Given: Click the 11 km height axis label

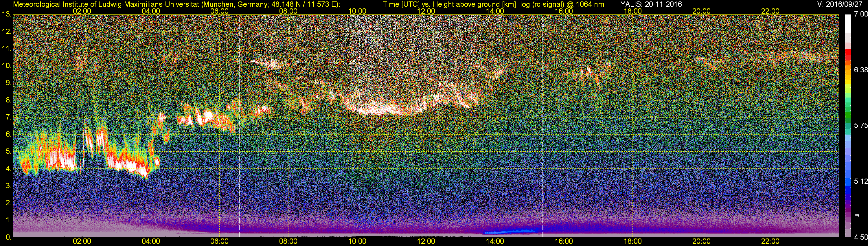Looking at the screenshot, I should pyautogui.click(x=6, y=49).
